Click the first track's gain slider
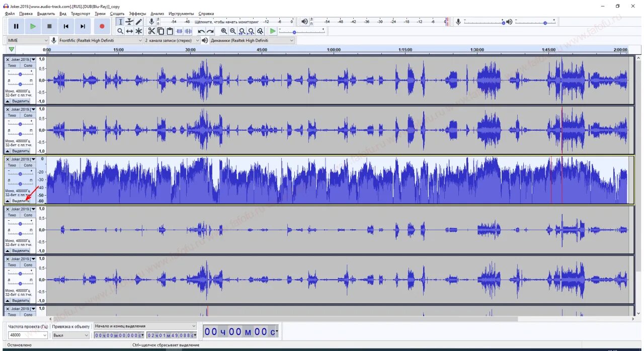This screenshot has width=644, height=351. 20,74
